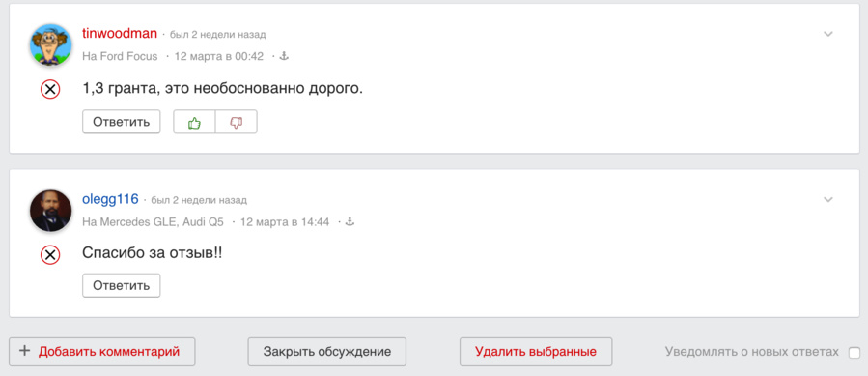Viewport: 868px width, 376px height.
Task: Click the 'Уведомлять о новых ответах' label text
Action: point(752,352)
